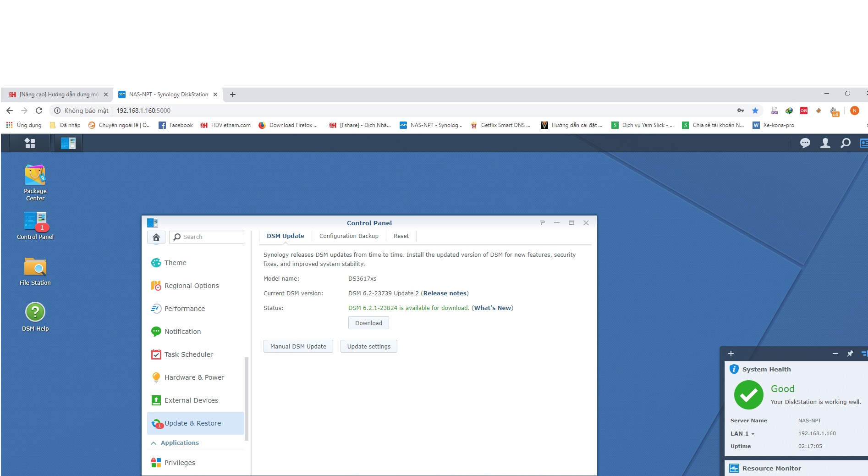Switch to Reset tab
The image size is (868, 476).
[401, 236]
